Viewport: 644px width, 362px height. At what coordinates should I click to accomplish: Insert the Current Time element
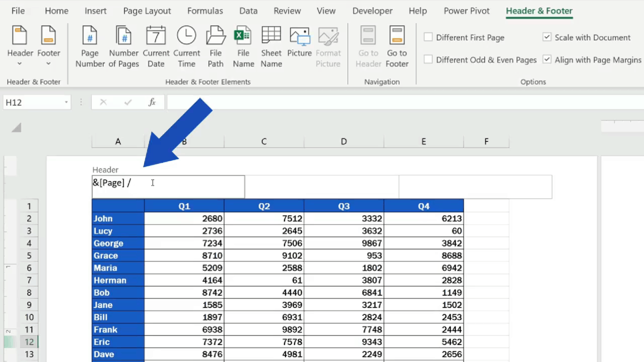tap(187, 45)
